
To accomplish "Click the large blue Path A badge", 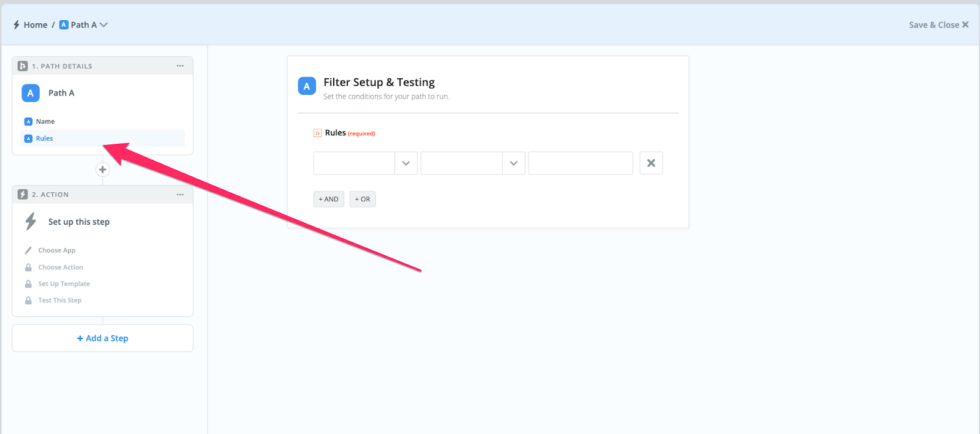I will click(x=31, y=93).
